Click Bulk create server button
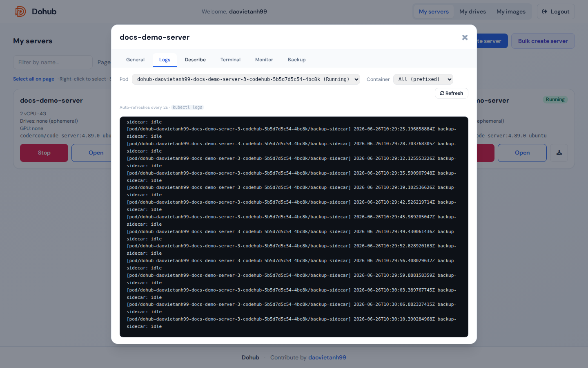 [x=543, y=41]
